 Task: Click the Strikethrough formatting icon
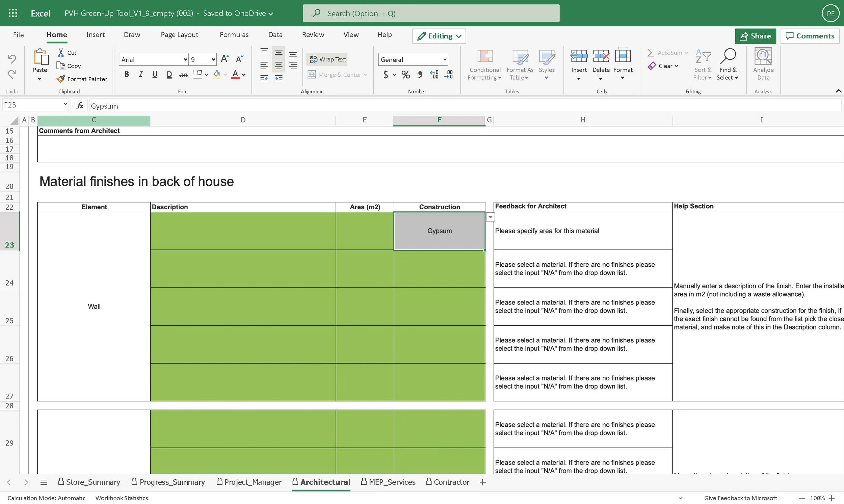[183, 75]
